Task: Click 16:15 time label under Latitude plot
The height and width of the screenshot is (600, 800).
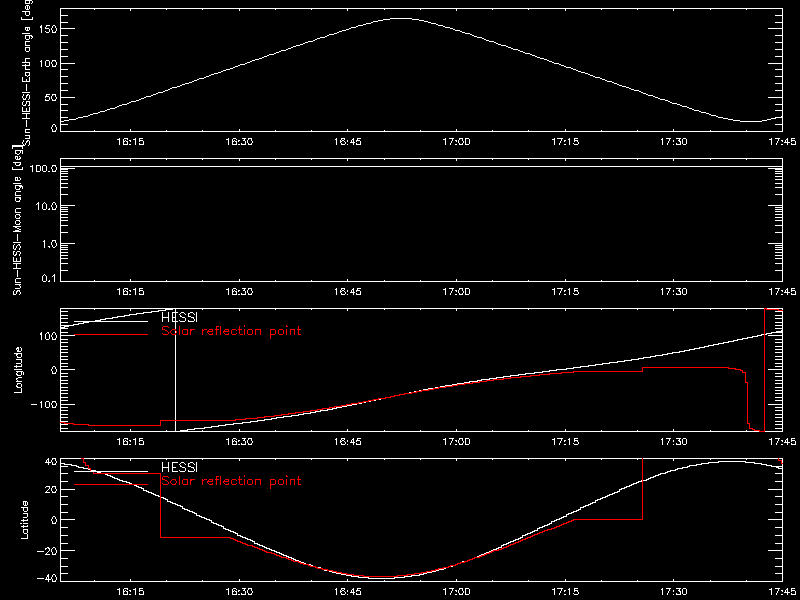Action: click(x=131, y=592)
